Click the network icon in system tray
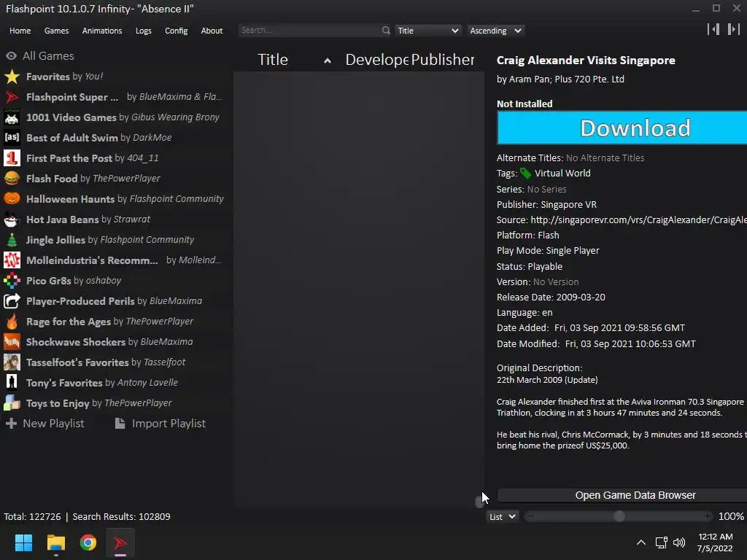Viewport: 747px width, 560px height. 661,542
